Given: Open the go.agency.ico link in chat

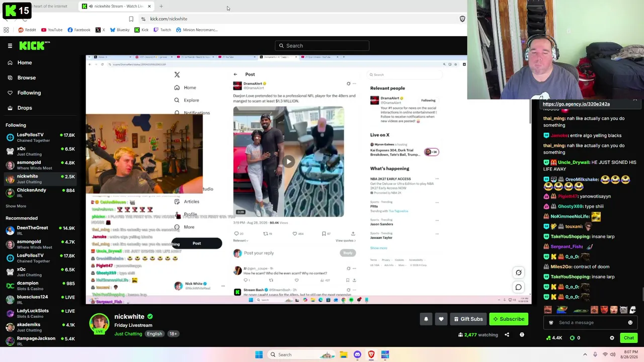Looking at the screenshot, I should tap(576, 104).
